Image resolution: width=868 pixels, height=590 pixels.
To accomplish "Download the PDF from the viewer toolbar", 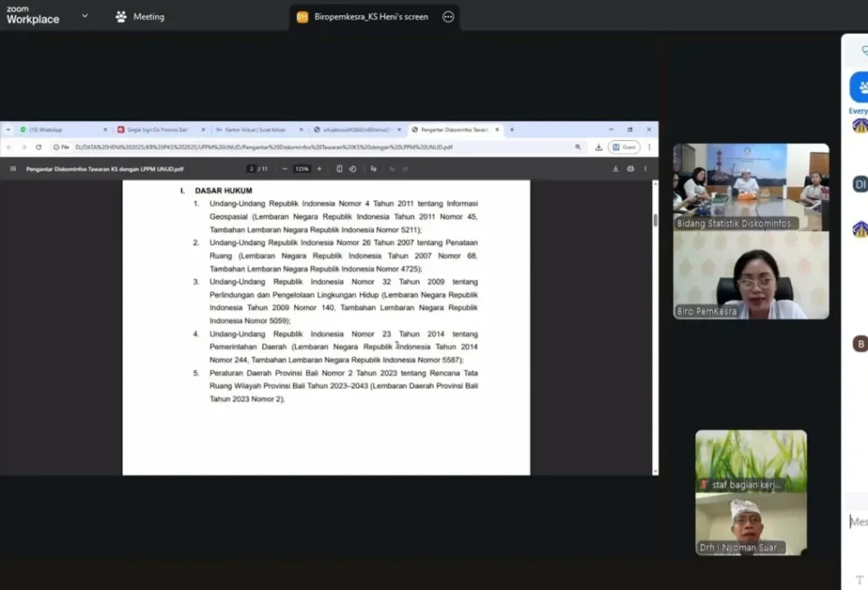I will [616, 169].
